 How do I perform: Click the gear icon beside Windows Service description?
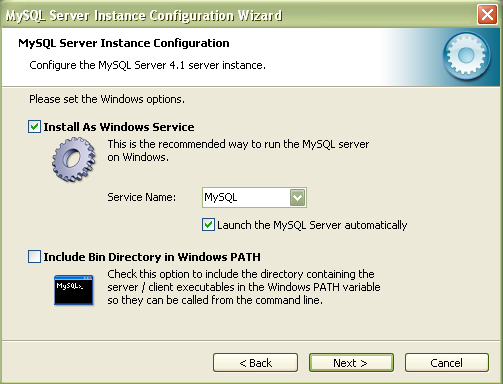[74, 159]
